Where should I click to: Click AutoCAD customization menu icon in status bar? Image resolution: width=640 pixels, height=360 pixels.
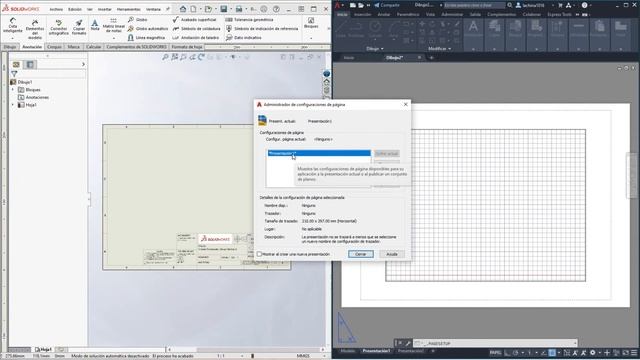tap(634, 353)
